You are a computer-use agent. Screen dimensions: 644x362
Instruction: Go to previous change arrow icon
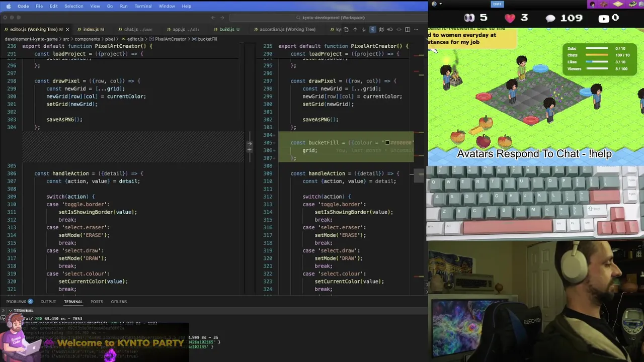pos(355,29)
